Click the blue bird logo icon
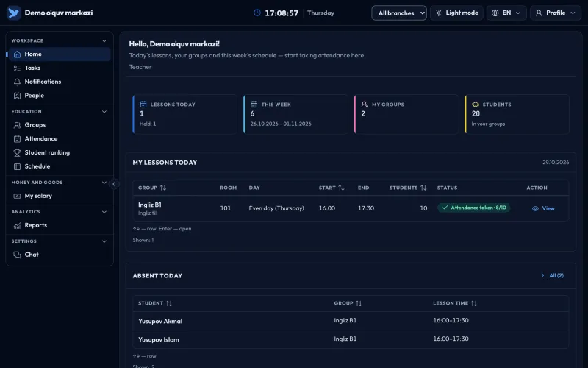Image resolution: width=588 pixels, height=368 pixels. coord(13,13)
